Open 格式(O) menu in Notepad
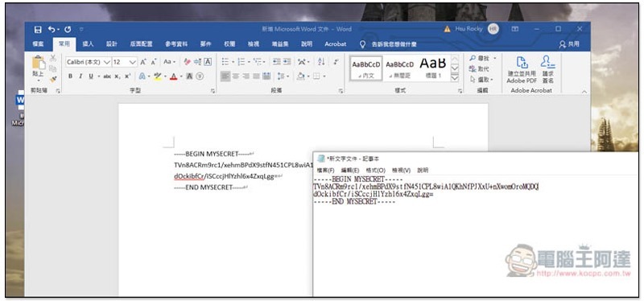 (x=375, y=170)
